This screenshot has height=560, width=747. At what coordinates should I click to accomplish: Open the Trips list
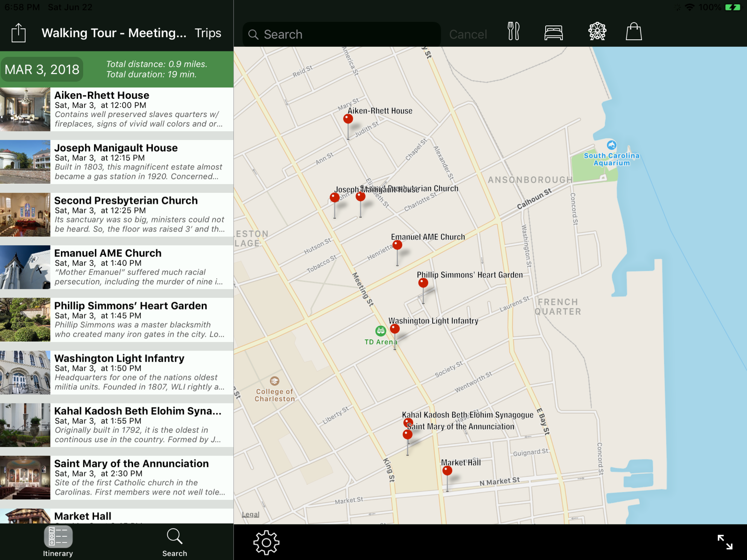click(x=208, y=33)
